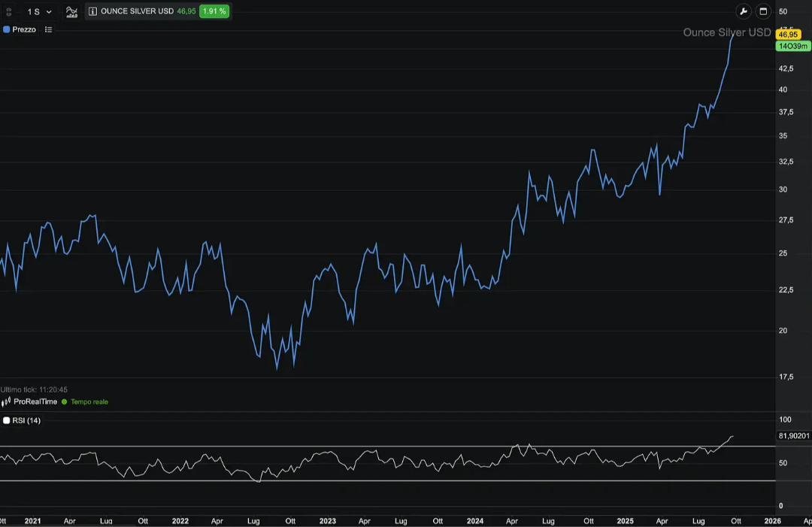The width and height of the screenshot is (812, 527).
Task: Click the window layout icon beside the wrench
Action: coord(763,11)
